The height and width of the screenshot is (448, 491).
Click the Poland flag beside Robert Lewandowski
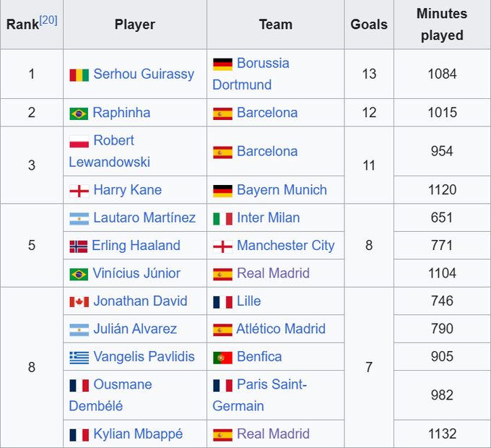[79, 141]
